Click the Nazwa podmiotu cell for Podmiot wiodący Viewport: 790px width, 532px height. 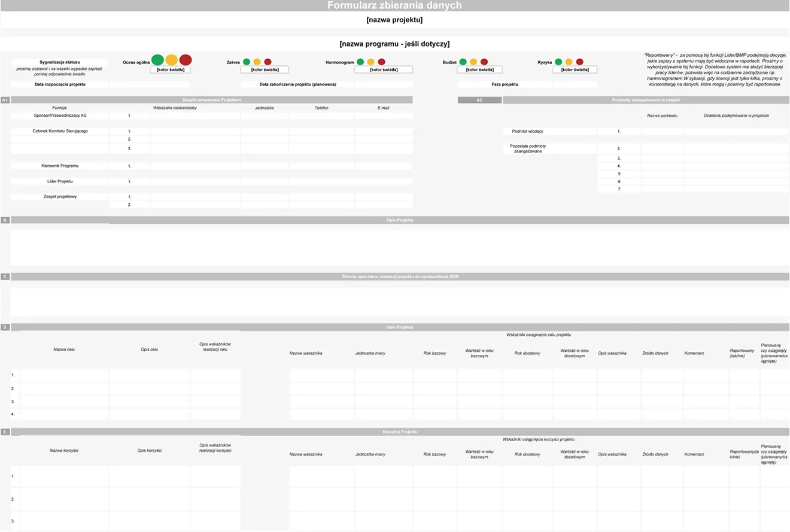[x=663, y=131]
